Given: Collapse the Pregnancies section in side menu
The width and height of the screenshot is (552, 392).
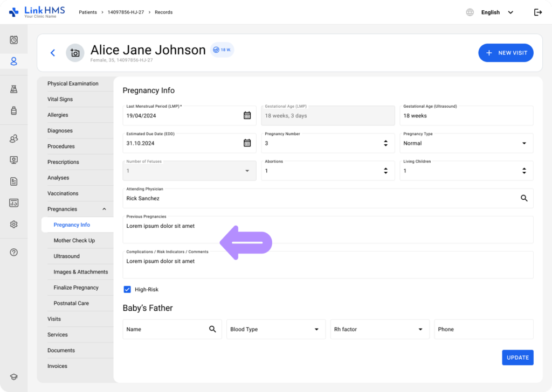Looking at the screenshot, I should pyautogui.click(x=104, y=209).
